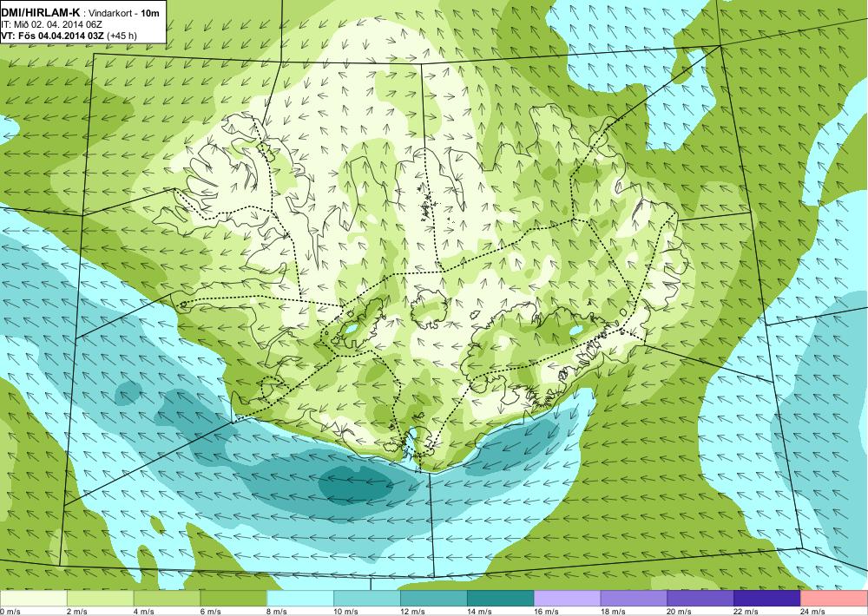Click the (+45 h) forecast offset text
The image size is (868, 616).
[122, 36]
